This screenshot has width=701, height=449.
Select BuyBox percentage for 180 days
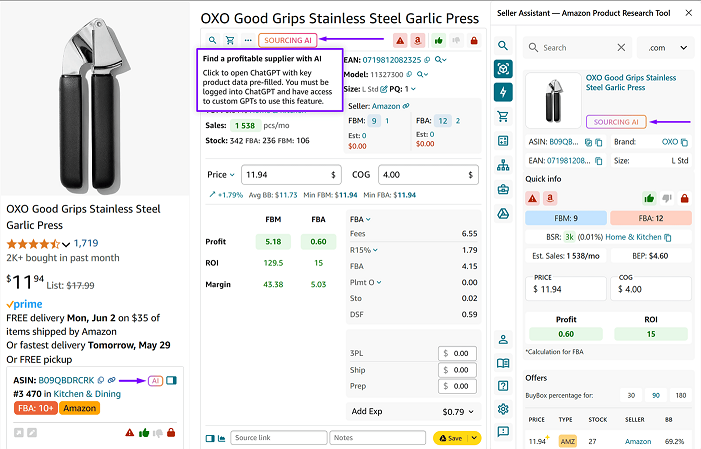tap(681, 395)
